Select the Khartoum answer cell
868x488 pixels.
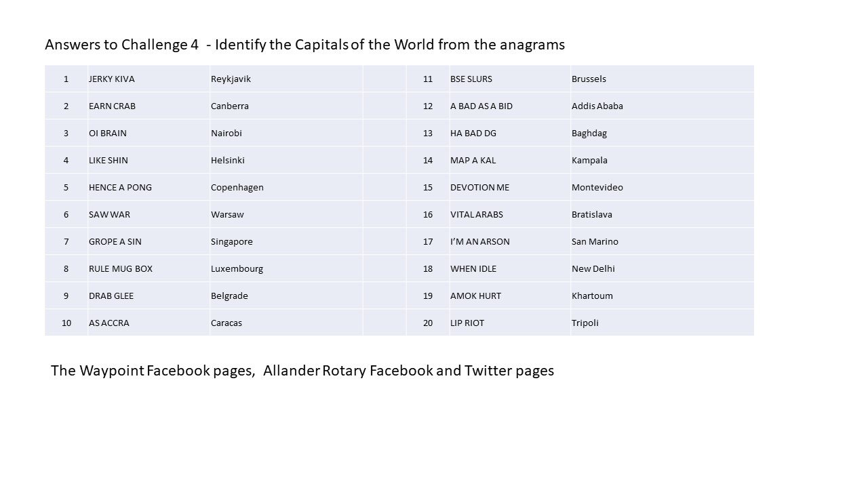(662, 296)
